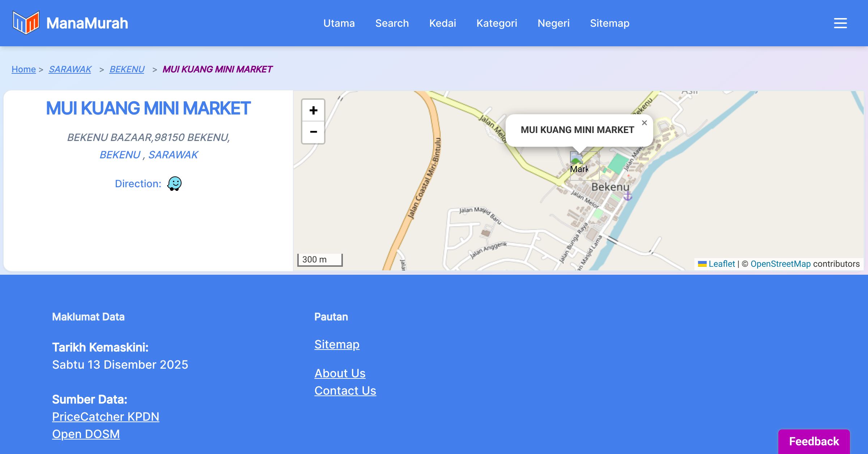The image size is (868, 454).
Task: Zoom in on the map
Action: point(313,110)
